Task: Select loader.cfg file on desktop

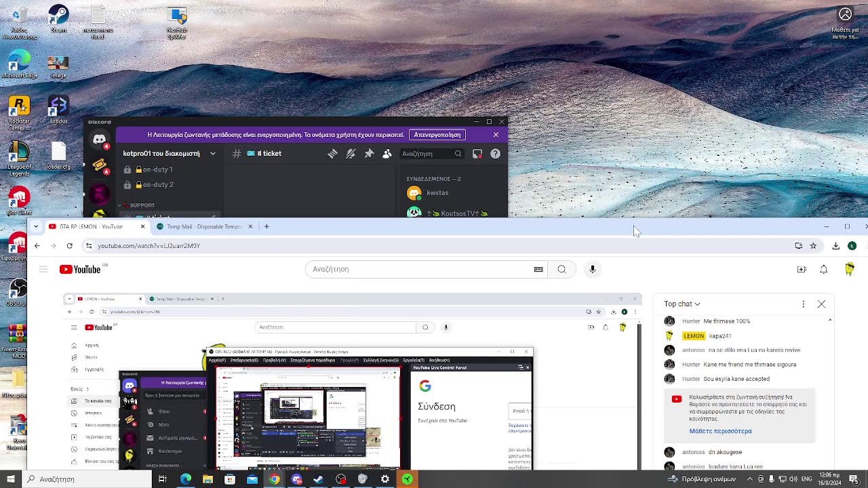Action: pyautogui.click(x=58, y=157)
